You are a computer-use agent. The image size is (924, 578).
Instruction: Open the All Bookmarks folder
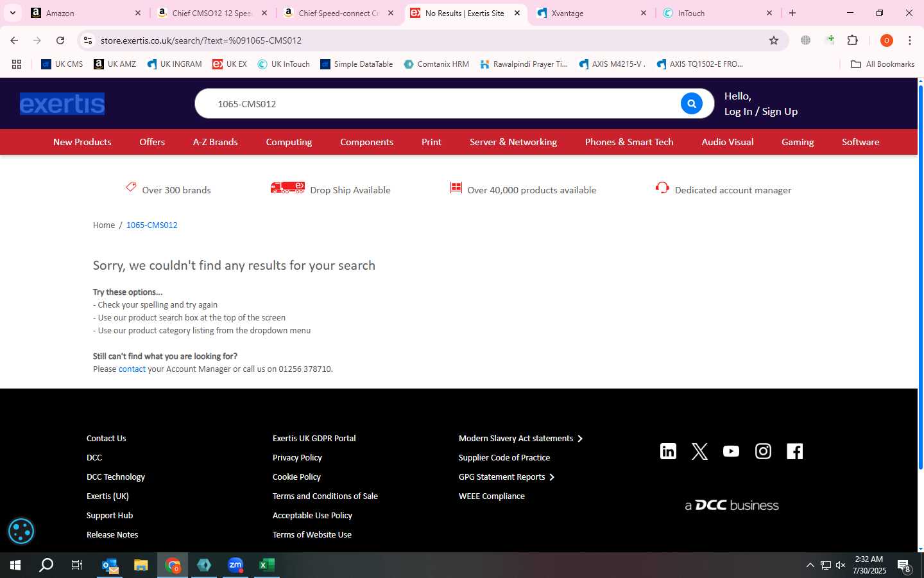pyautogui.click(x=882, y=64)
